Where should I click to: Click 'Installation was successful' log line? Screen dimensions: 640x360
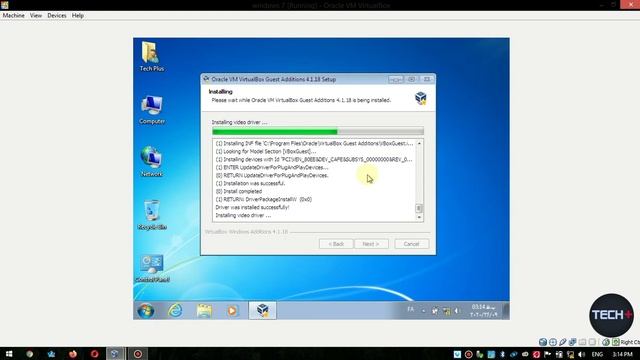point(250,183)
